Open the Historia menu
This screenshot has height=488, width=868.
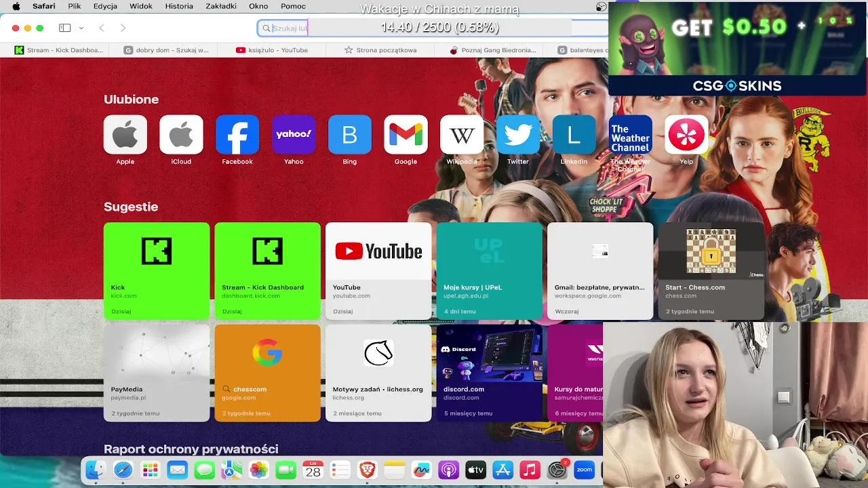point(179,6)
